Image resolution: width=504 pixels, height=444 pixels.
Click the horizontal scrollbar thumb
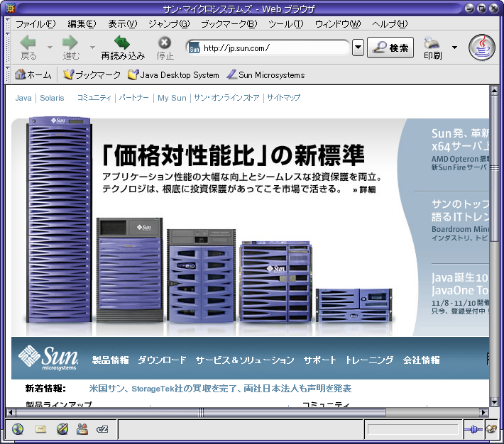point(201,412)
